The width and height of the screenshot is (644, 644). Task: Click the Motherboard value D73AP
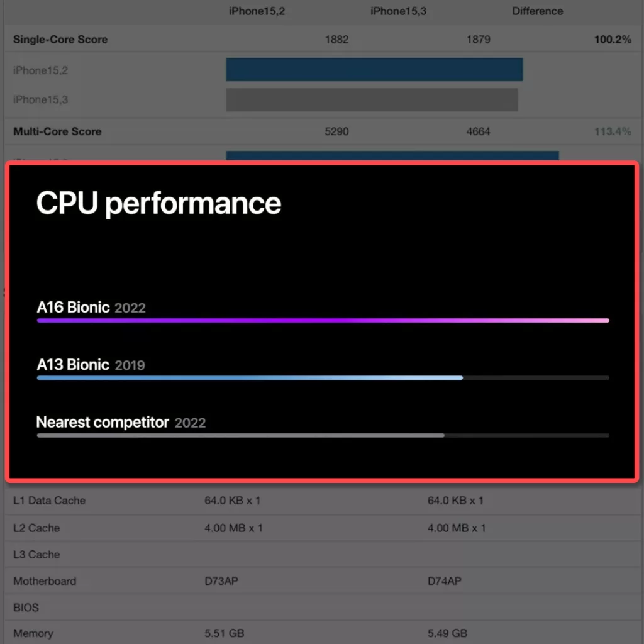tap(221, 580)
